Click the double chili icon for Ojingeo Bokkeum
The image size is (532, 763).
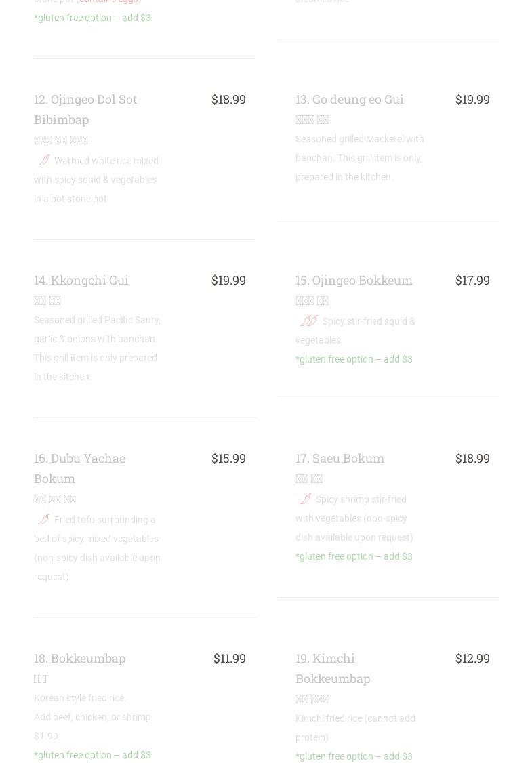point(309,321)
